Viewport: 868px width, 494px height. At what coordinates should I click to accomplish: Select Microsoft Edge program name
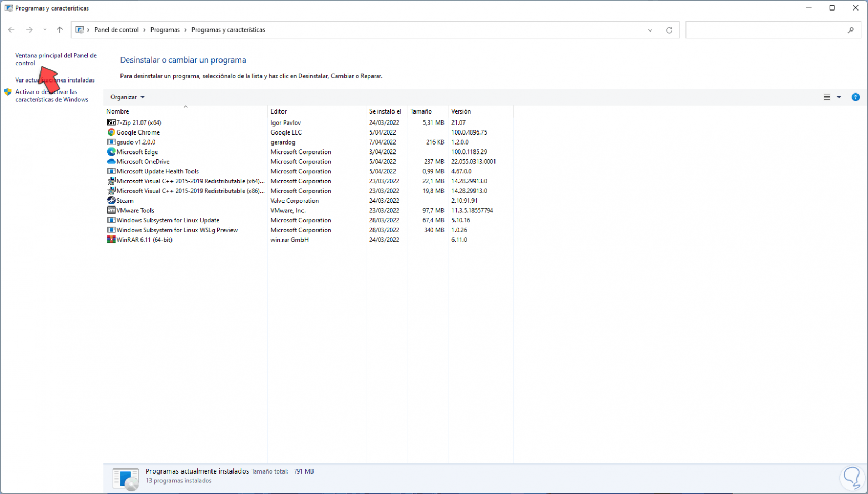coord(137,152)
